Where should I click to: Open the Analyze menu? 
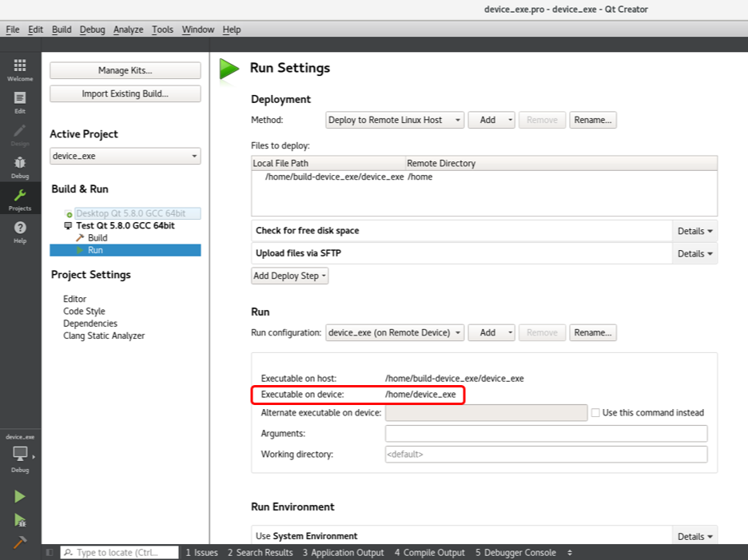(x=129, y=30)
